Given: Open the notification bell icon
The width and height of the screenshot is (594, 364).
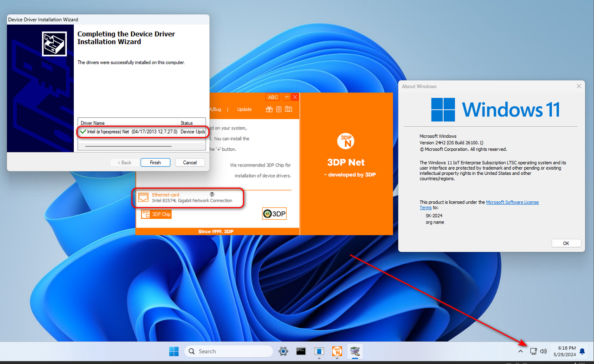Looking at the screenshot, I should (x=582, y=352).
